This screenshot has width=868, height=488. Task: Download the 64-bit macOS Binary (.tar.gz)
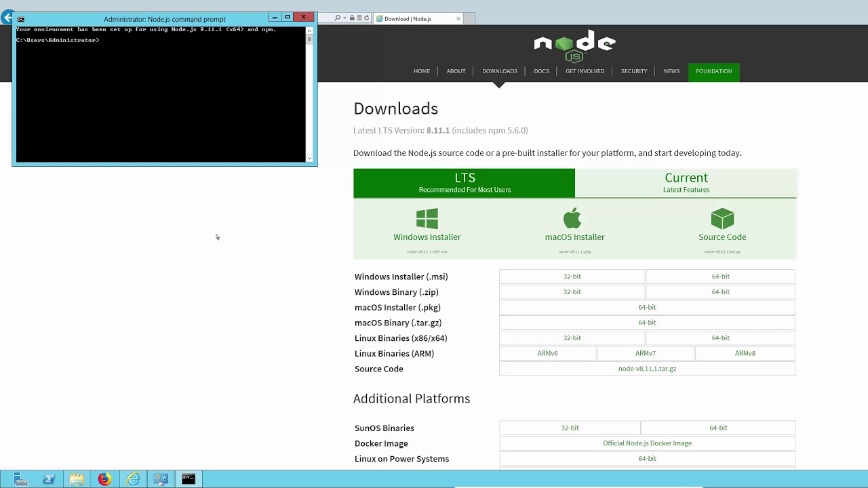click(x=647, y=323)
